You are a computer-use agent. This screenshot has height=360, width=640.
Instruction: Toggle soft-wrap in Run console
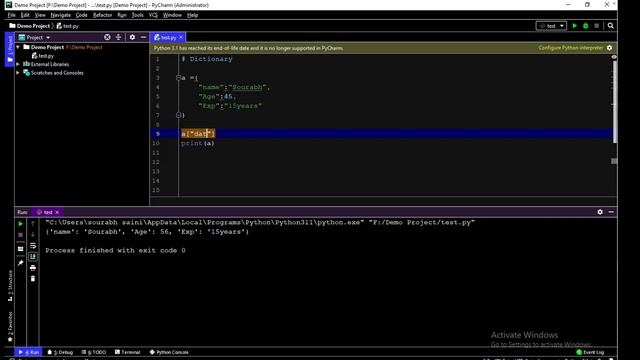click(x=33, y=246)
